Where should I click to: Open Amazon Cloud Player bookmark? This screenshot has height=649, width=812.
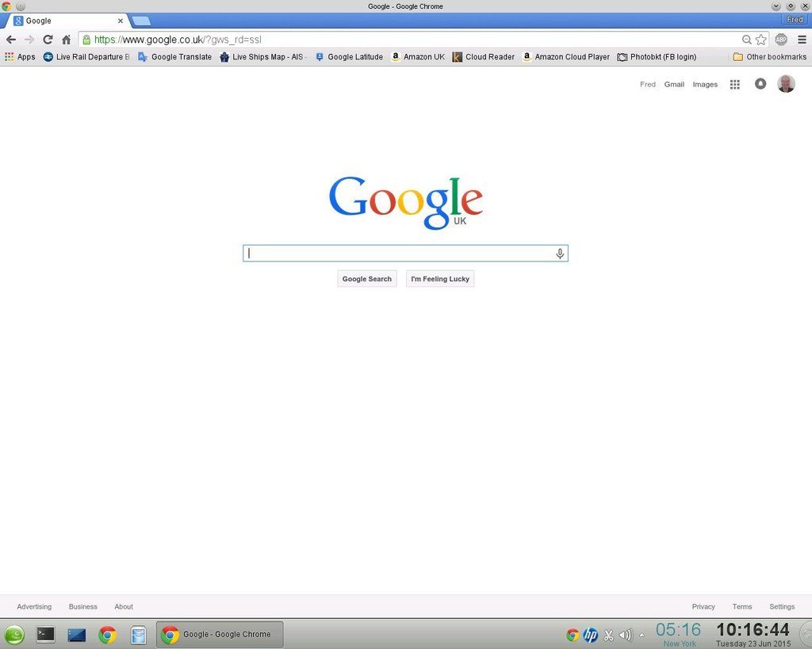coord(566,57)
